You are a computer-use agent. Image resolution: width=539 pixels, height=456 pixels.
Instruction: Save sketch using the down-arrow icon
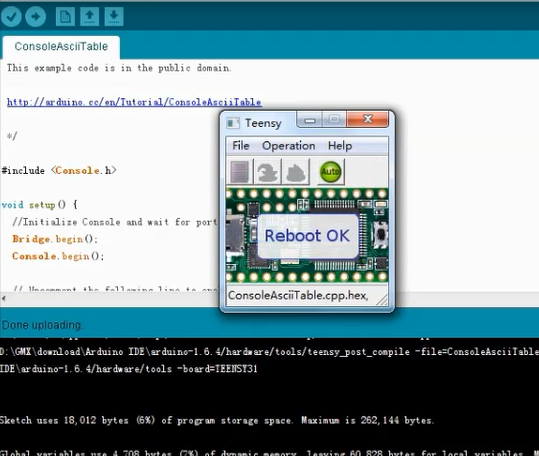coord(114,16)
